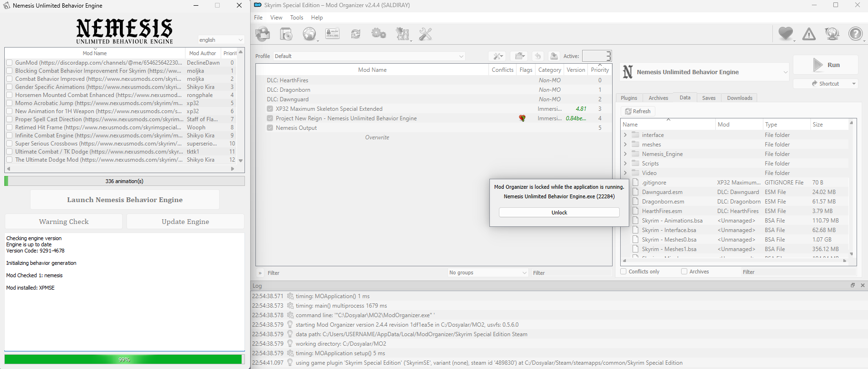Toggle XP32 Maximum Skeleton Special Extended checkbox
This screenshot has height=369, width=868.
270,109
